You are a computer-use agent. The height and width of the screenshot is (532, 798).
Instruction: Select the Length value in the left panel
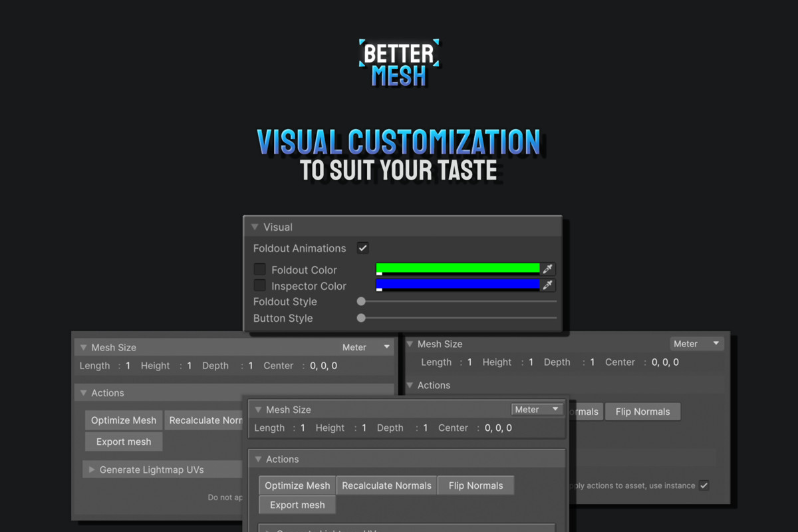coord(128,366)
